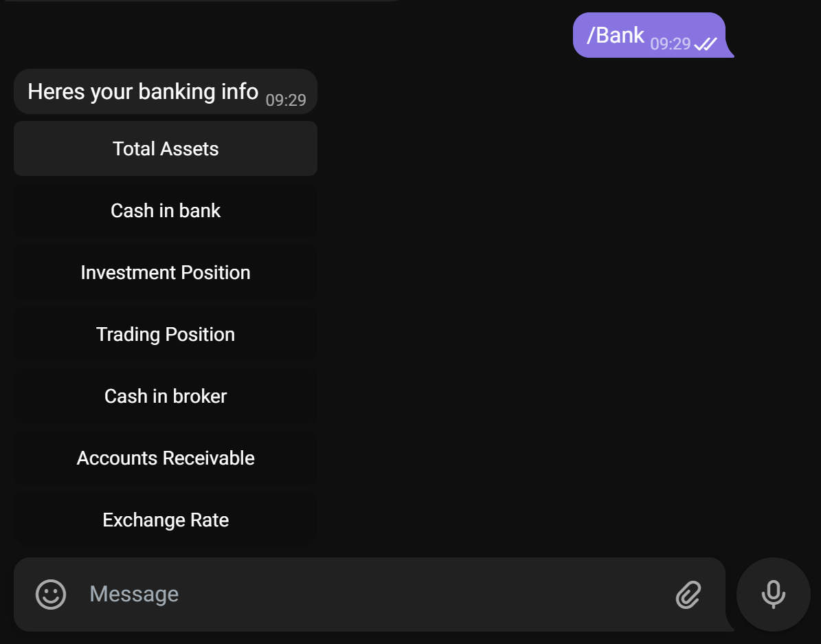Check Cash in broker balance
Viewport: 821px width, 644px height.
tap(165, 396)
